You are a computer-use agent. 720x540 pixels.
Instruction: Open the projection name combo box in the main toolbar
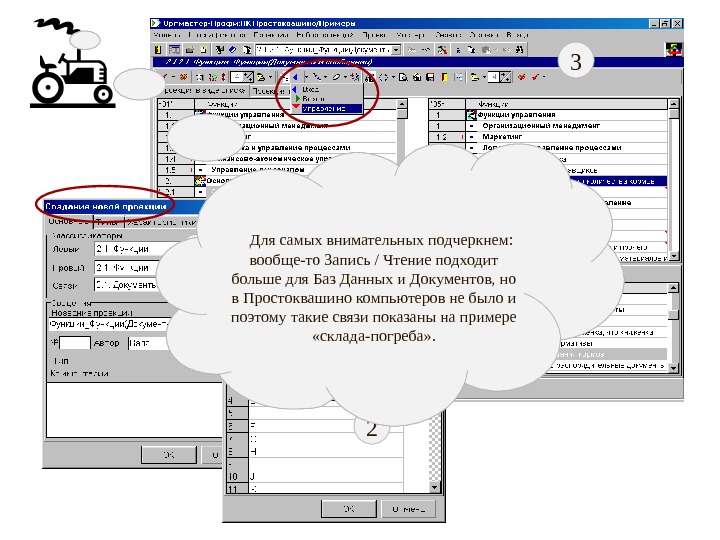click(328, 50)
